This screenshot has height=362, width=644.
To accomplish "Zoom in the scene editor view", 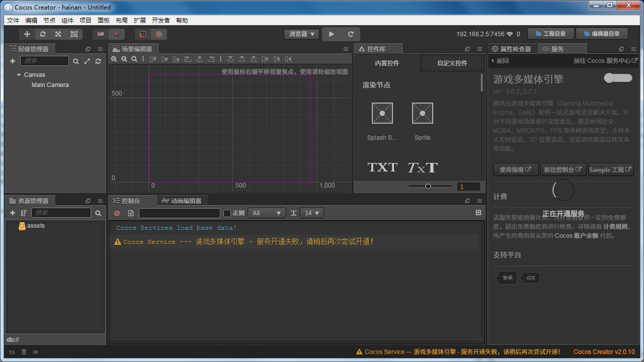I will [114, 59].
